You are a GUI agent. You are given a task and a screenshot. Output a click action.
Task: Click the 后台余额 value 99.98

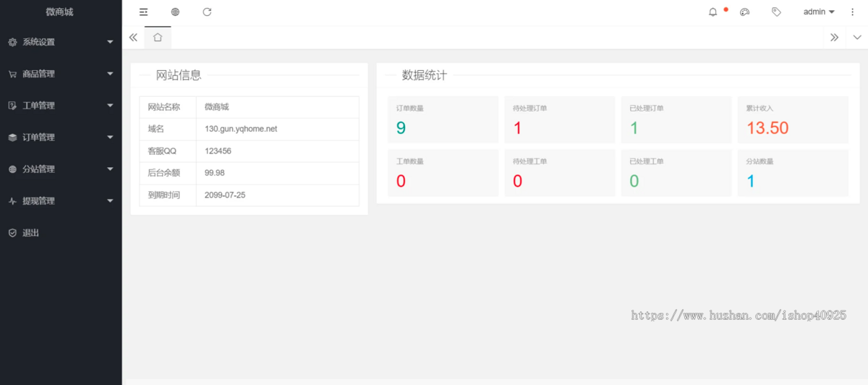point(215,173)
